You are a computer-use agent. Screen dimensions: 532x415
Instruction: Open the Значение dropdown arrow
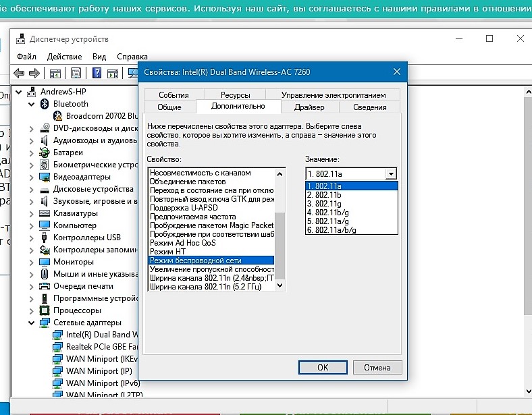pyautogui.click(x=391, y=174)
